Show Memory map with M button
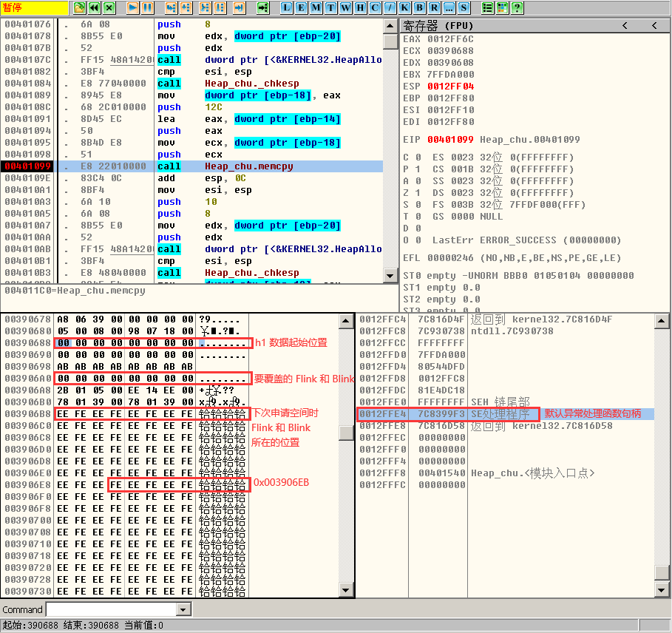Image resolution: width=672 pixels, height=633 pixels. coord(316,7)
